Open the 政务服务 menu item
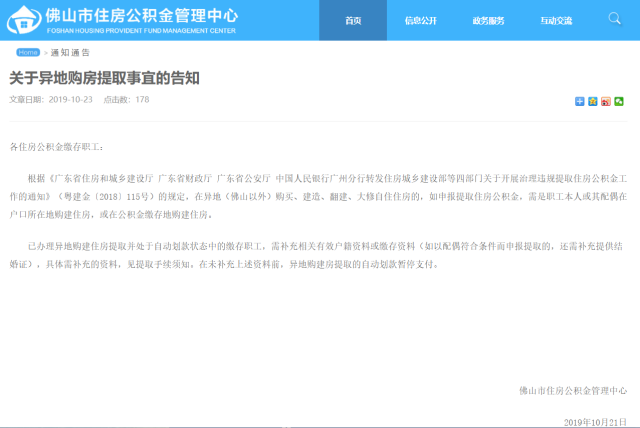This screenshot has width=640, height=428. point(489,20)
